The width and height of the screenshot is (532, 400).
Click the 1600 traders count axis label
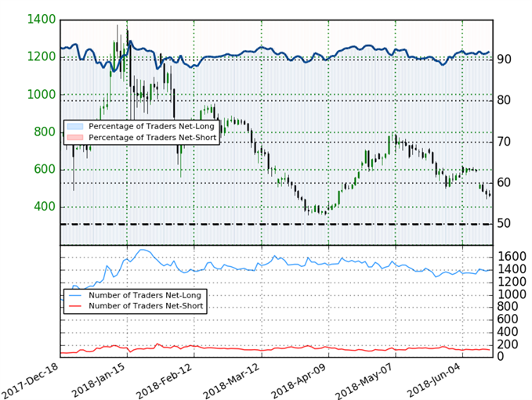pyautogui.click(x=512, y=257)
